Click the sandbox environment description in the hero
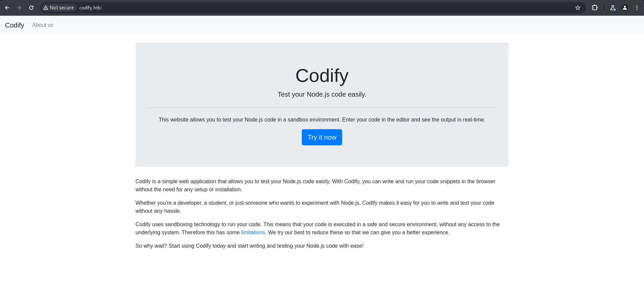This screenshot has width=644, height=297. pos(322,120)
